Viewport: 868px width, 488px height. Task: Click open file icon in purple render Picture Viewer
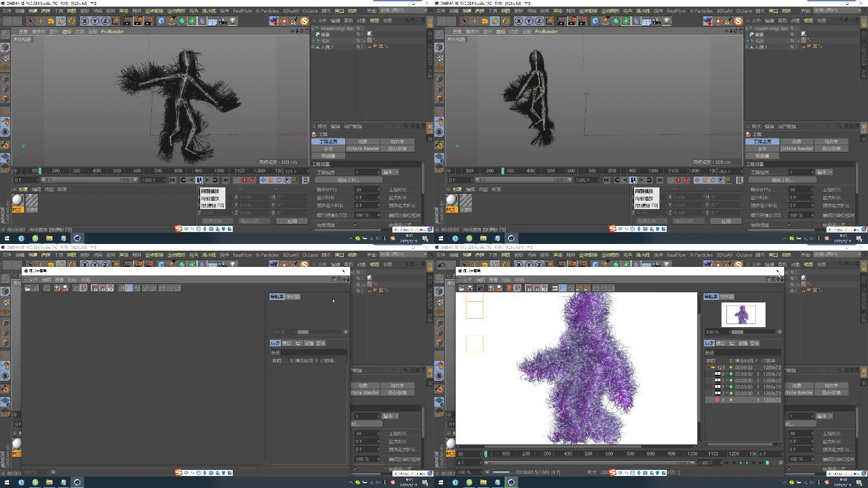pos(462,288)
